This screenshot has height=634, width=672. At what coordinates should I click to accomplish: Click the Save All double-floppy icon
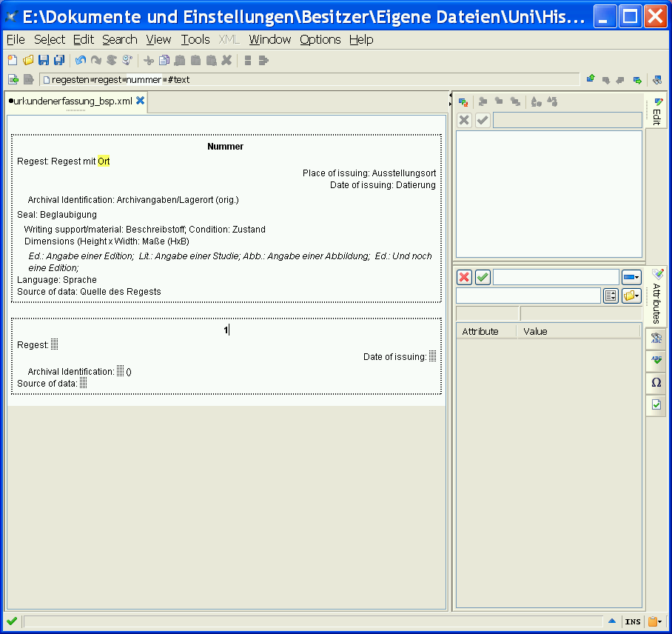click(58, 61)
